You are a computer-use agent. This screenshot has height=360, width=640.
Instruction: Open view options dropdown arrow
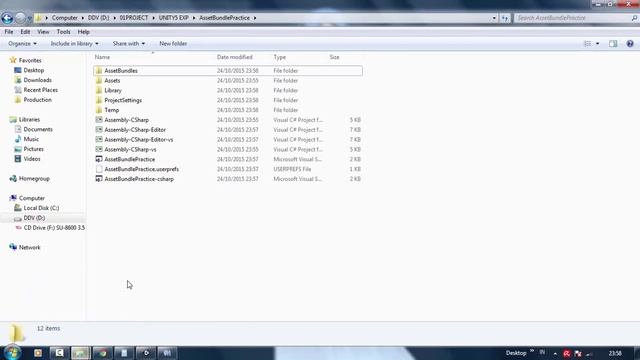[x=598, y=44]
